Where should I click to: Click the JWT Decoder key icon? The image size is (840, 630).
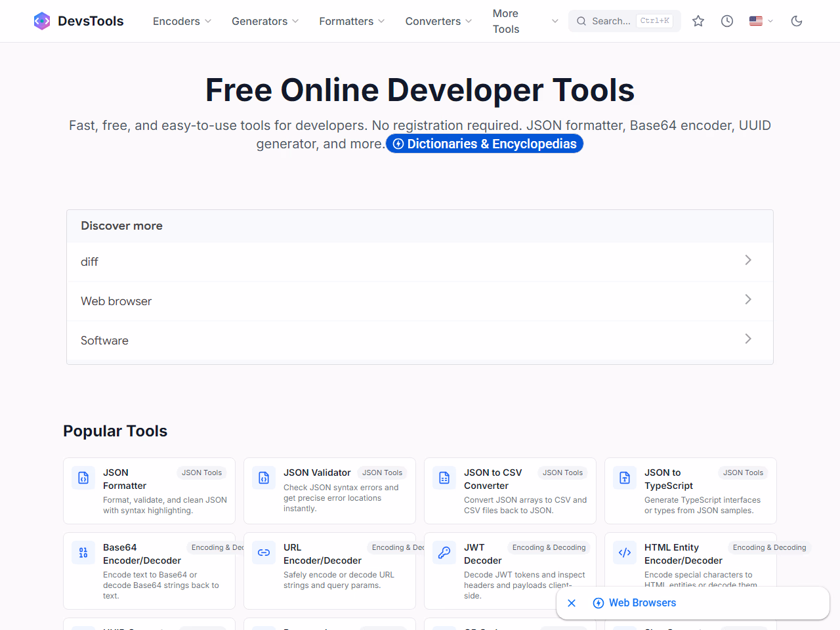[x=444, y=553]
